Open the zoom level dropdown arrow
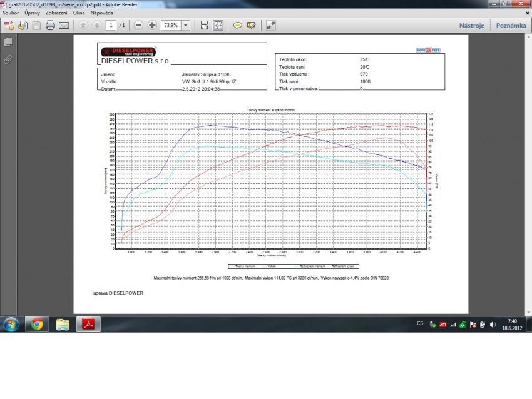 pos(186,25)
